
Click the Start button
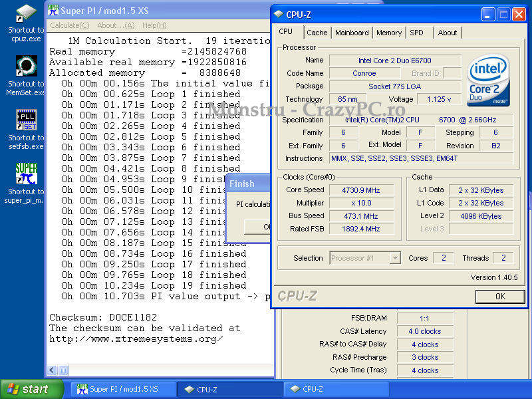point(32,389)
